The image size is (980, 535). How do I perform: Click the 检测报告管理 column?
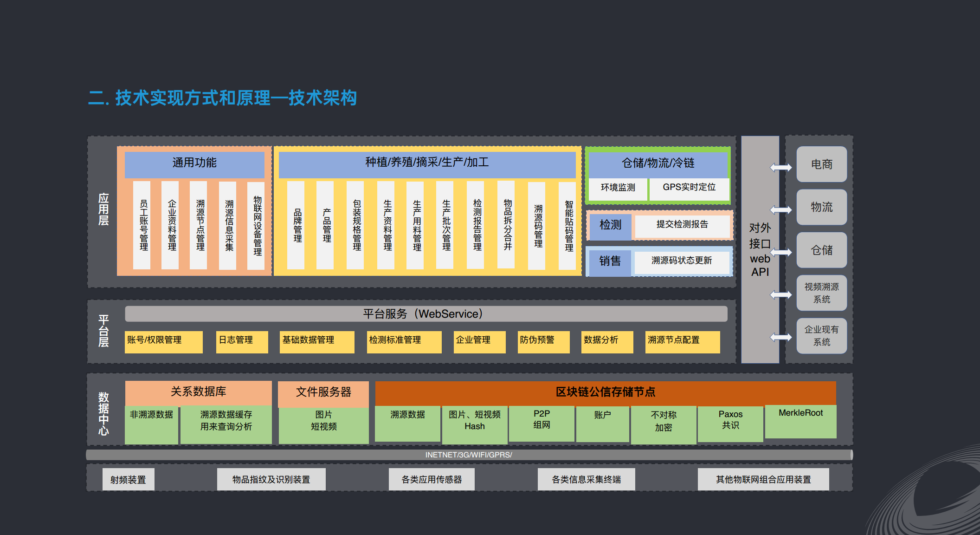click(x=475, y=225)
